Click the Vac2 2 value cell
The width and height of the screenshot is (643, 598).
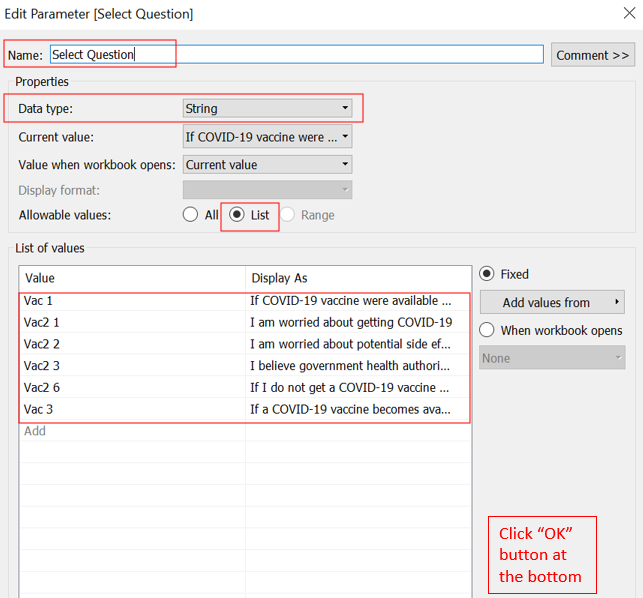point(42,344)
